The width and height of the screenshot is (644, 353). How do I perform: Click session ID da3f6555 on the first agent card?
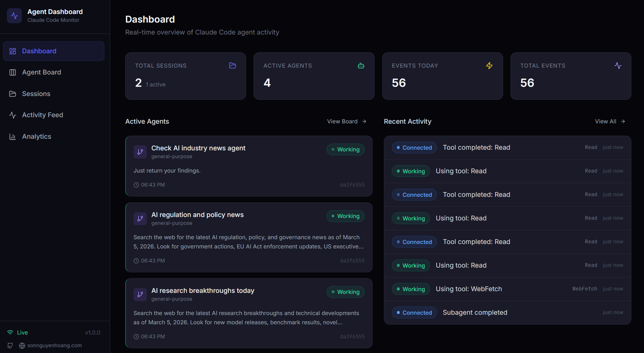pyautogui.click(x=352, y=185)
